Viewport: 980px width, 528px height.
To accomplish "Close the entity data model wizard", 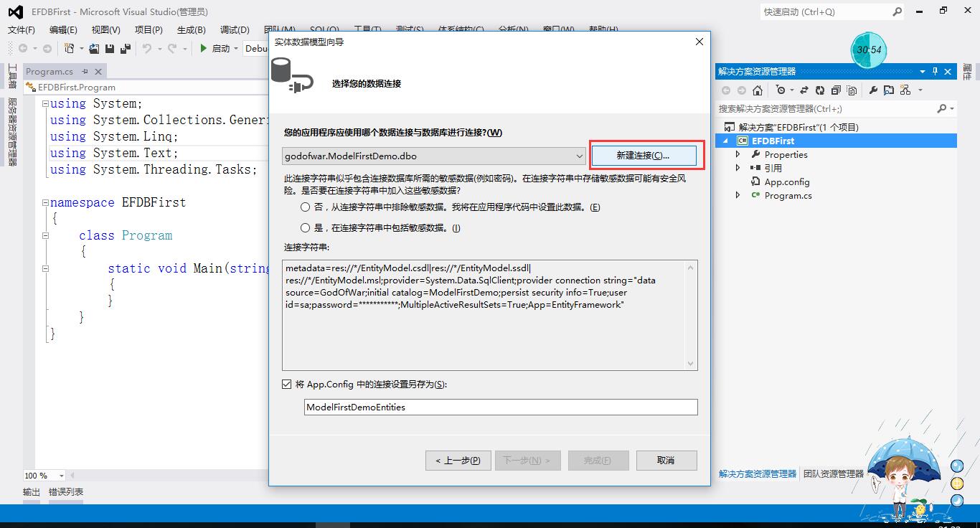I will (699, 42).
